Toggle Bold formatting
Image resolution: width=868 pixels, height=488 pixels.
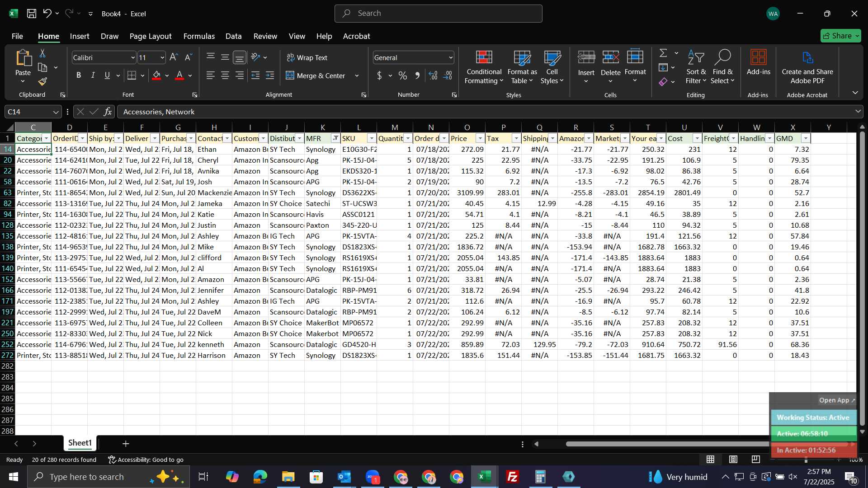tap(79, 75)
